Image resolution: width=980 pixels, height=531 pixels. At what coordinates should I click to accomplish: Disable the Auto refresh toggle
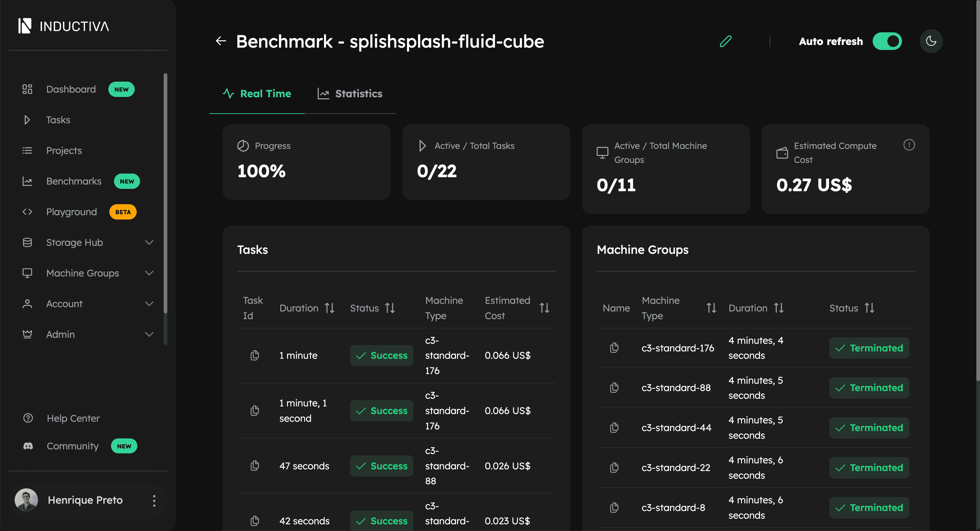pos(887,41)
